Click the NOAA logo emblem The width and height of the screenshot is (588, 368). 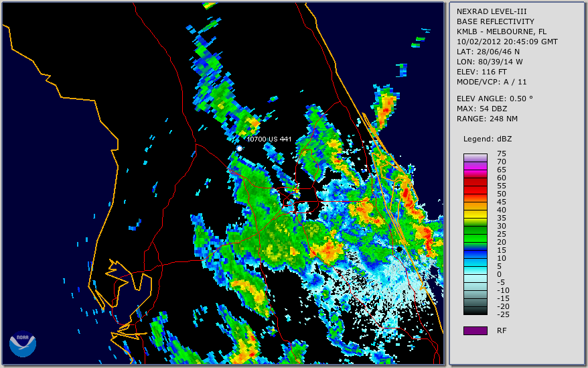point(23,344)
